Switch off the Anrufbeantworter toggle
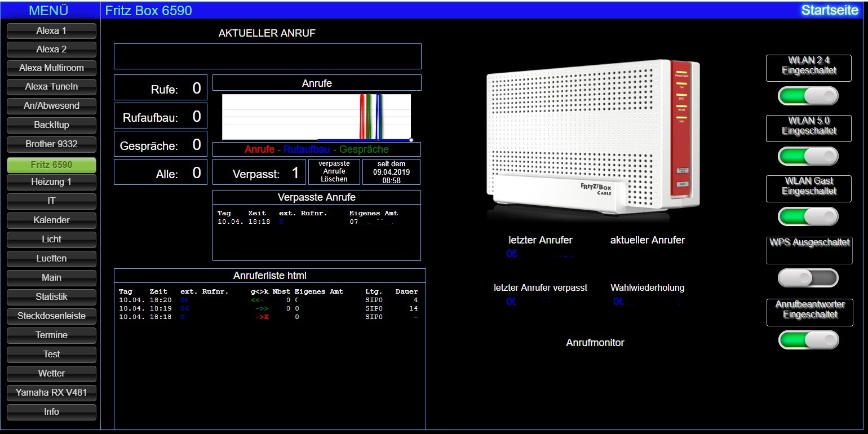The image size is (868, 434). pos(808,340)
